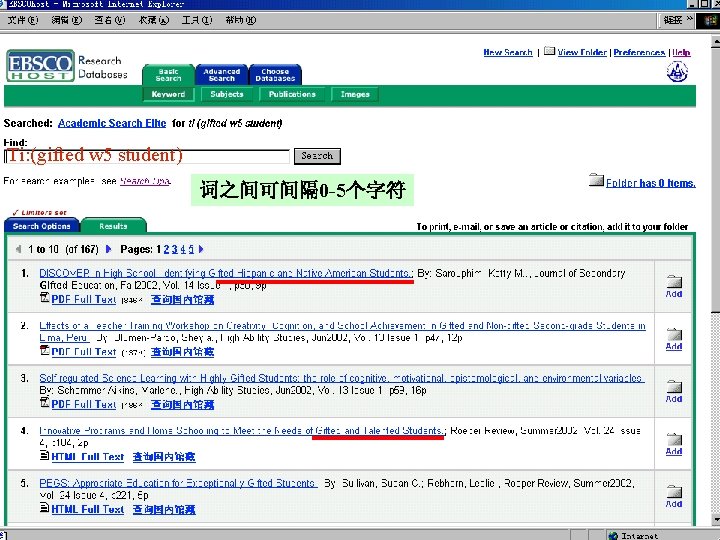This screenshot has width=720, height=540.
Task: Click the Chinese library holdings link in result 5
Action: point(164,509)
